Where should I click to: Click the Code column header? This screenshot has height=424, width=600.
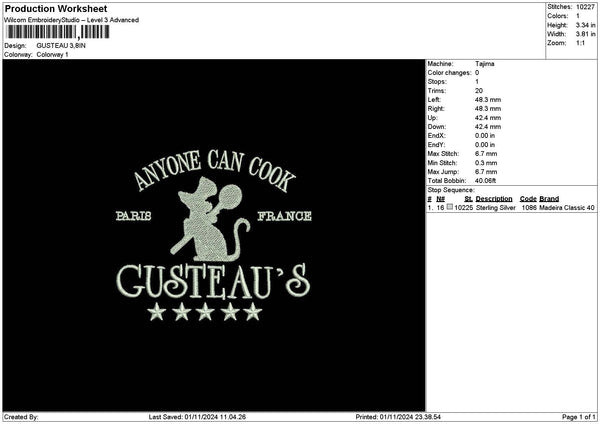tap(528, 199)
